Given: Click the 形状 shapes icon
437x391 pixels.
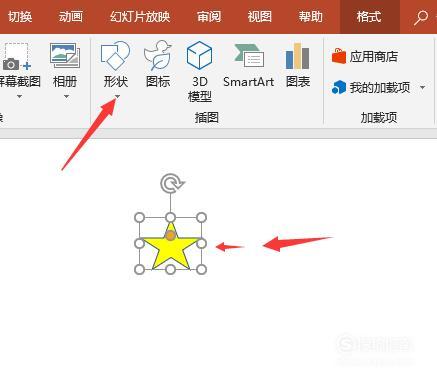Looking at the screenshot, I should [x=115, y=55].
